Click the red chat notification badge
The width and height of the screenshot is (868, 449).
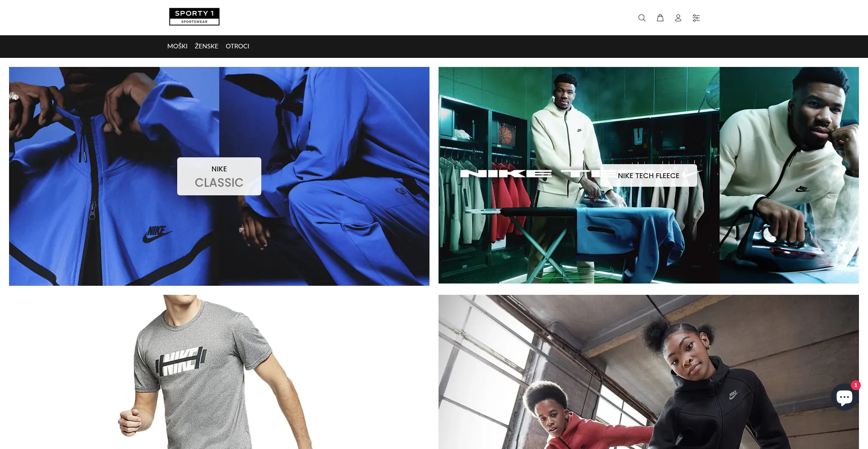[855, 385]
